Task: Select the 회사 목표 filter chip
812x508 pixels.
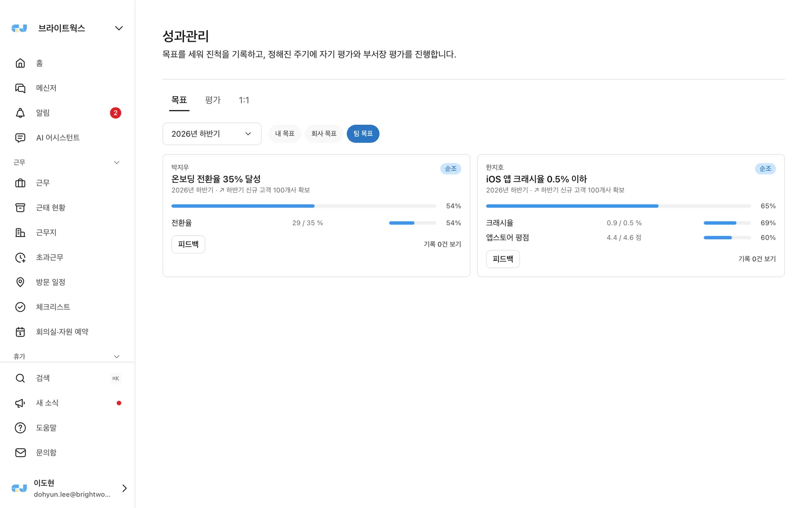Action: (324, 134)
